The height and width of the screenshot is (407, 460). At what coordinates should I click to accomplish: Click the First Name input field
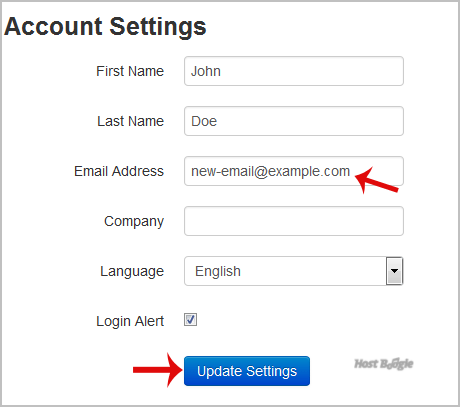click(x=294, y=71)
